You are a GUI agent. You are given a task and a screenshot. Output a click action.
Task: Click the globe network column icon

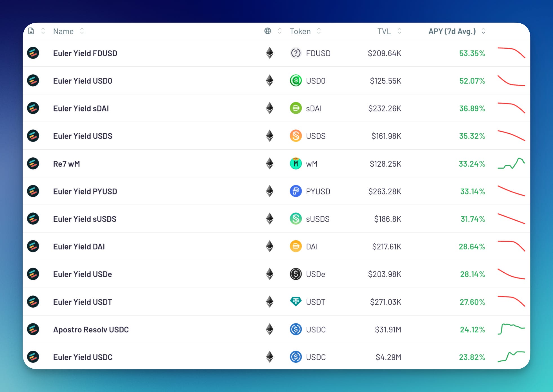pyautogui.click(x=268, y=31)
